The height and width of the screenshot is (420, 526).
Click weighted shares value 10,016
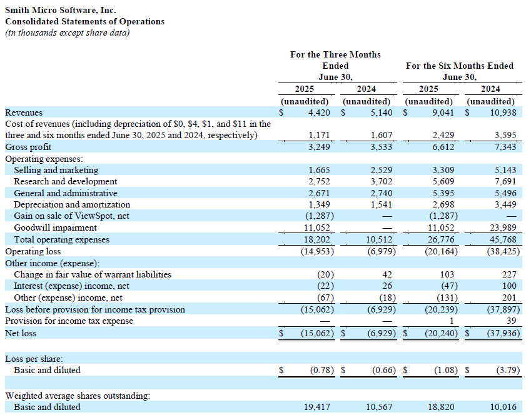pyautogui.click(x=503, y=407)
